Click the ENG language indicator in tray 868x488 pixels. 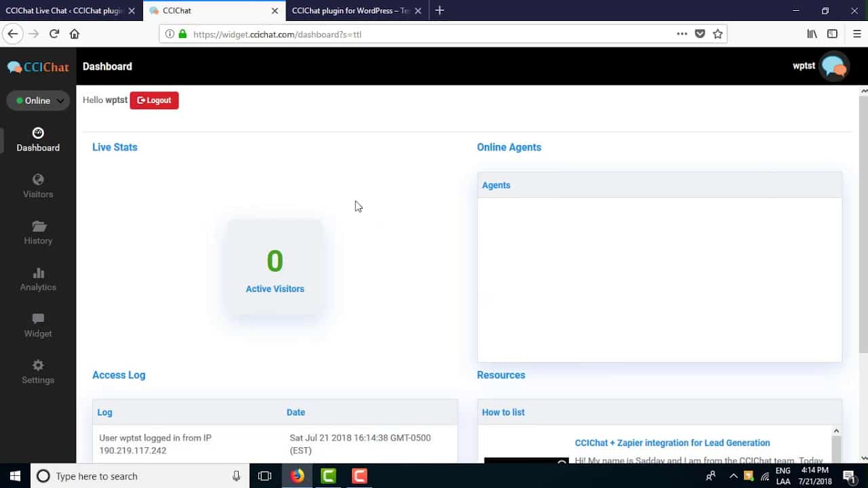pyautogui.click(x=783, y=470)
